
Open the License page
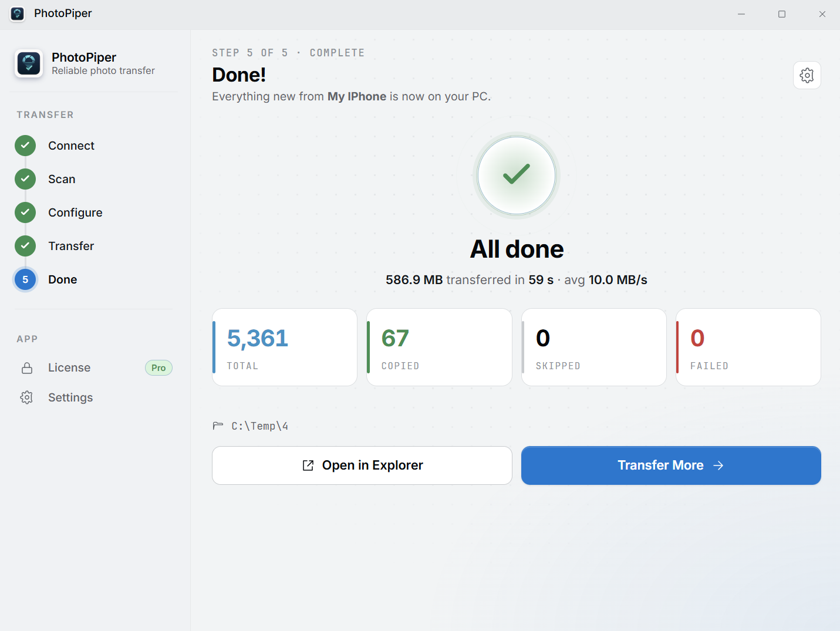pyautogui.click(x=94, y=368)
